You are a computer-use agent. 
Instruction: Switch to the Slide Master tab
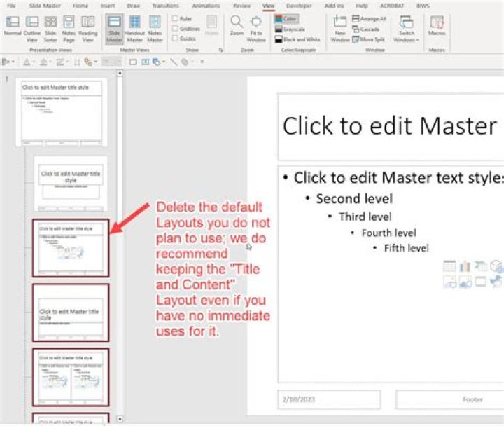click(45, 6)
